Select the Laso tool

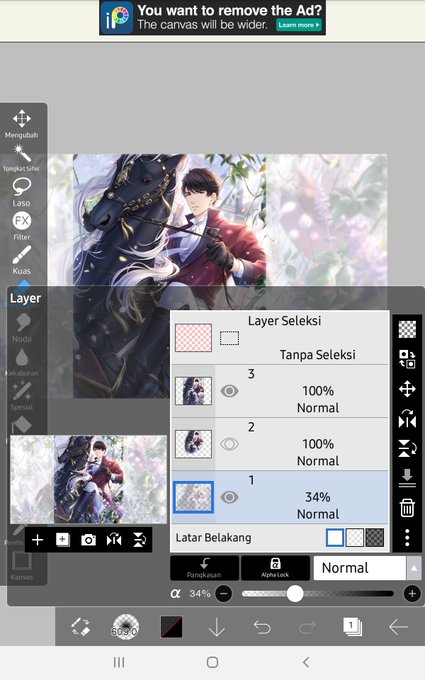[x=22, y=192]
